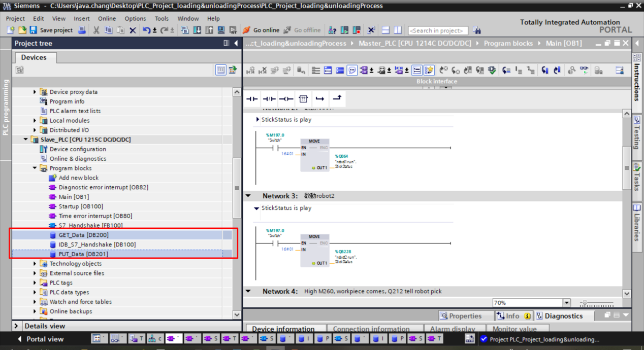Click the Save project button
This screenshot has width=644, height=350.
pos(51,30)
